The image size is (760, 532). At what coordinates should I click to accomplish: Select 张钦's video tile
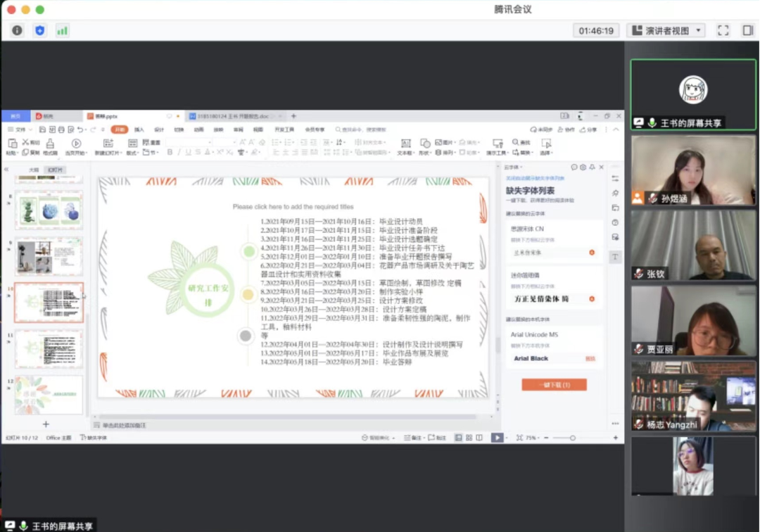click(x=693, y=246)
